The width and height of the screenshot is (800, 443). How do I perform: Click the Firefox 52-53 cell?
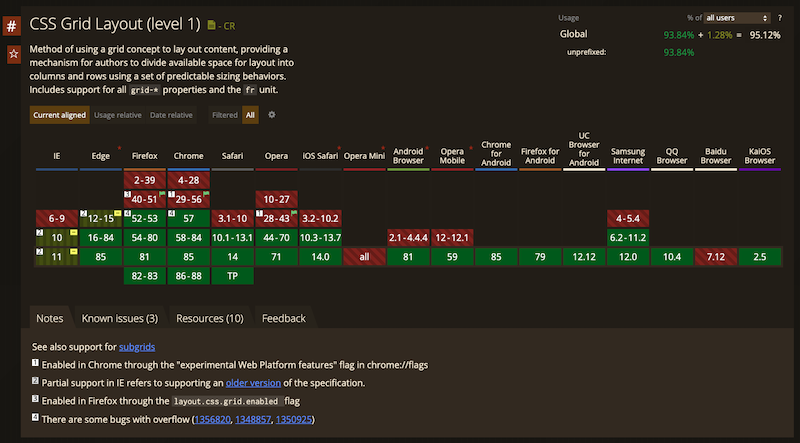click(144, 218)
